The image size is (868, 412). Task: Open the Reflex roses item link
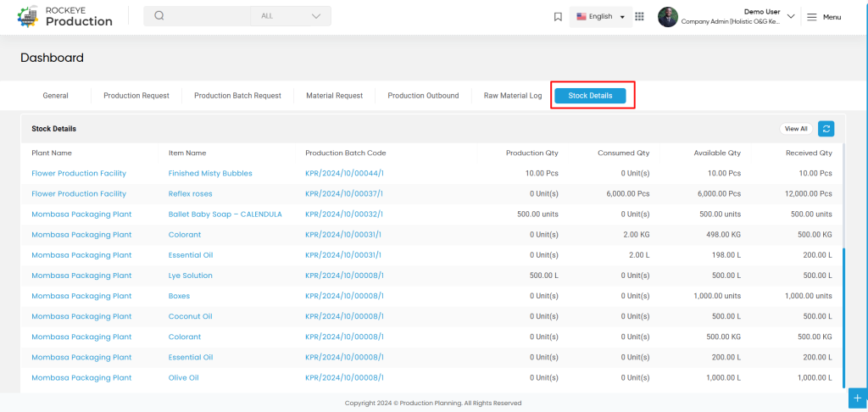(x=191, y=194)
